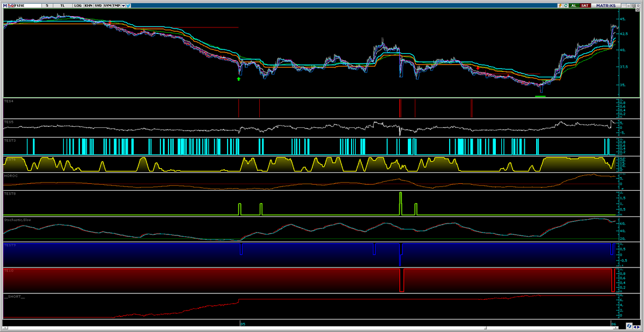644x332 pixels.
Task: Click the small square icon above price scale
Action: [x=638, y=9]
